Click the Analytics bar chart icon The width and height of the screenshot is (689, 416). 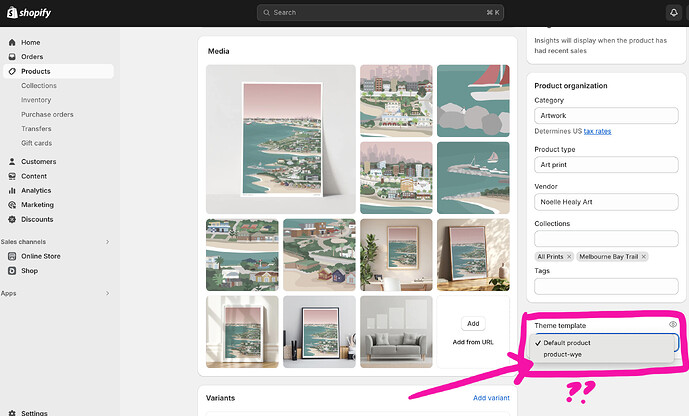click(12, 191)
